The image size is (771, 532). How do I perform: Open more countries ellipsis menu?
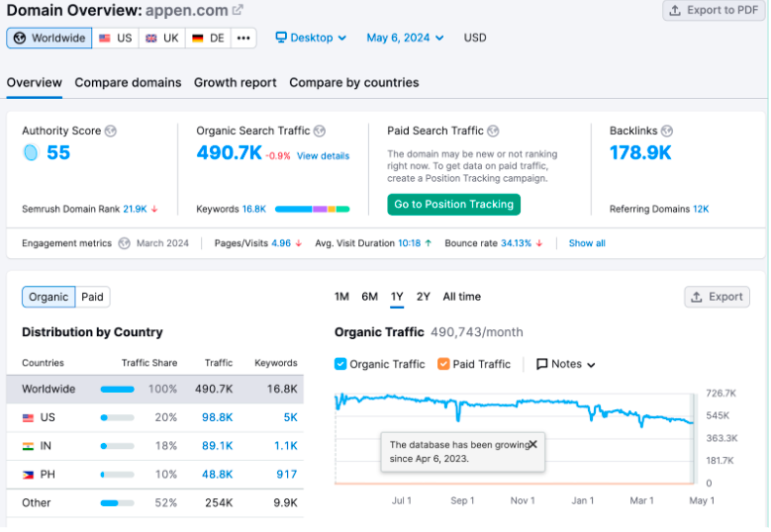[x=243, y=38]
